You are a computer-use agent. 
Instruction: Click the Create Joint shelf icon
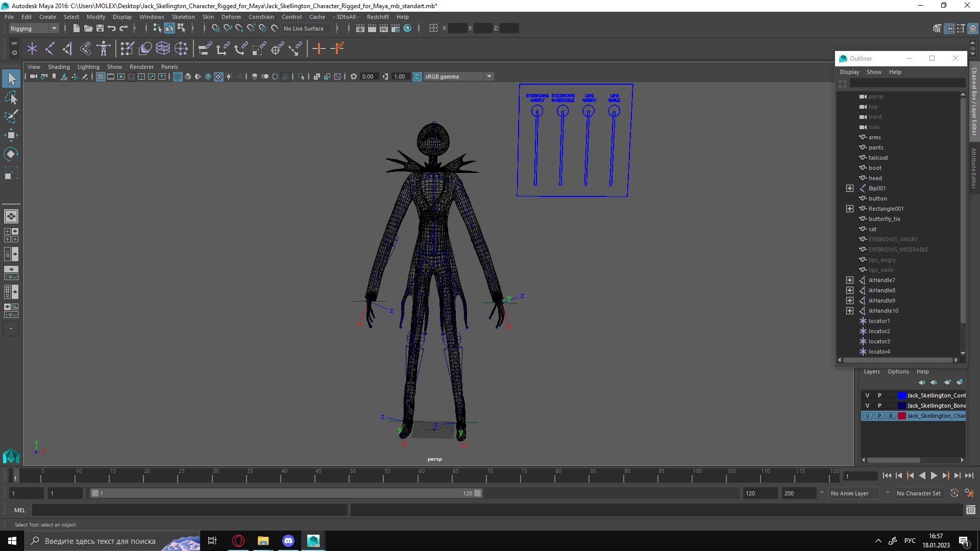coord(50,49)
